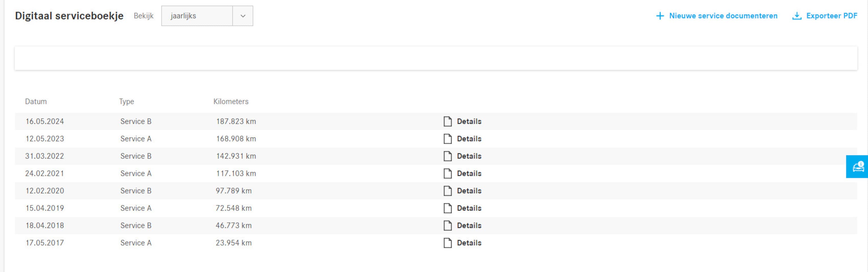Expand the jaarlijks dropdown arrow
This screenshot has width=868, height=272.
[x=243, y=16]
